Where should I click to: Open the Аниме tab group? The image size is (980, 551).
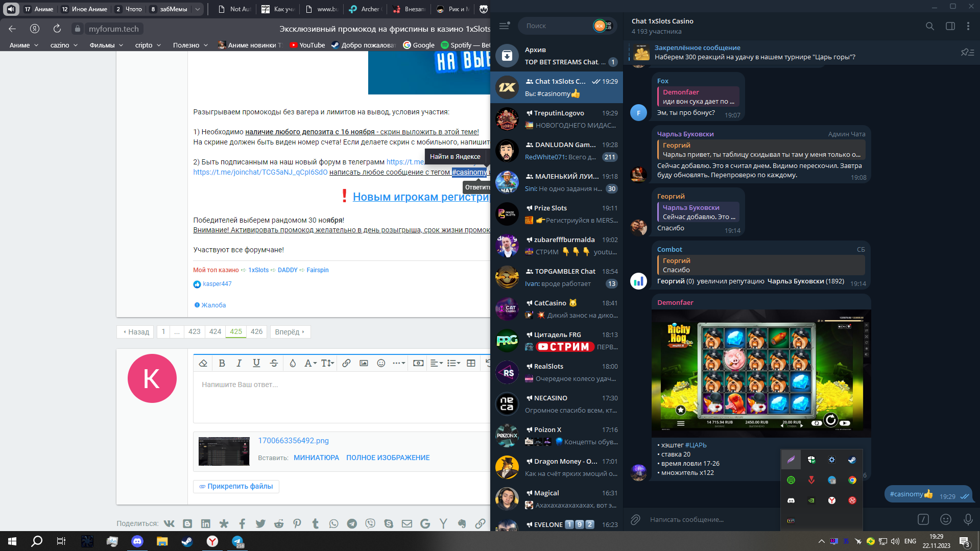pos(38,9)
